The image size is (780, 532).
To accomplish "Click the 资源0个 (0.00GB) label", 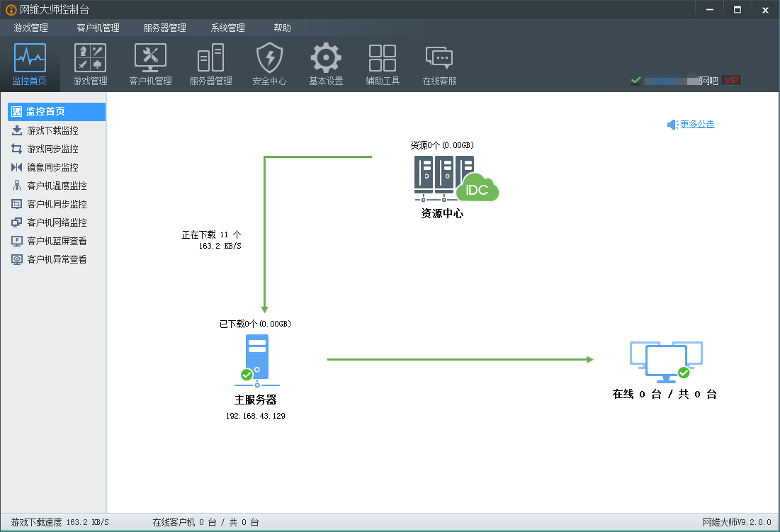I will (x=442, y=145).
